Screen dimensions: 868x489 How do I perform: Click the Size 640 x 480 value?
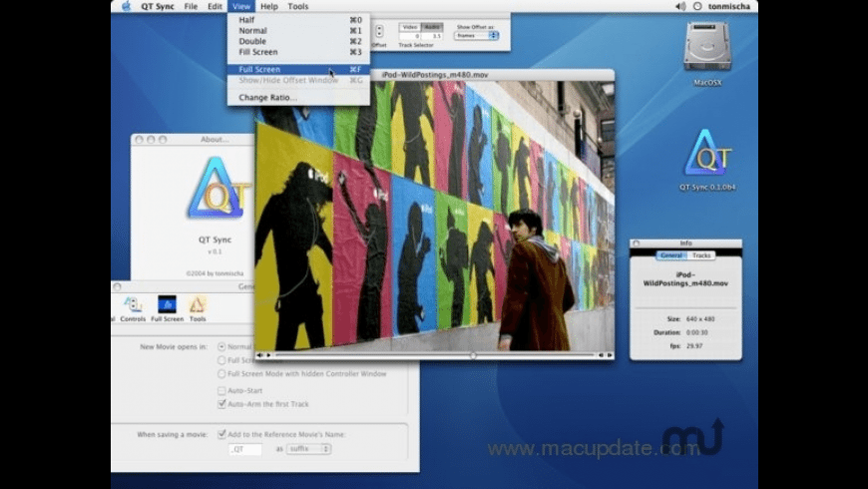[x=700, y=319]
